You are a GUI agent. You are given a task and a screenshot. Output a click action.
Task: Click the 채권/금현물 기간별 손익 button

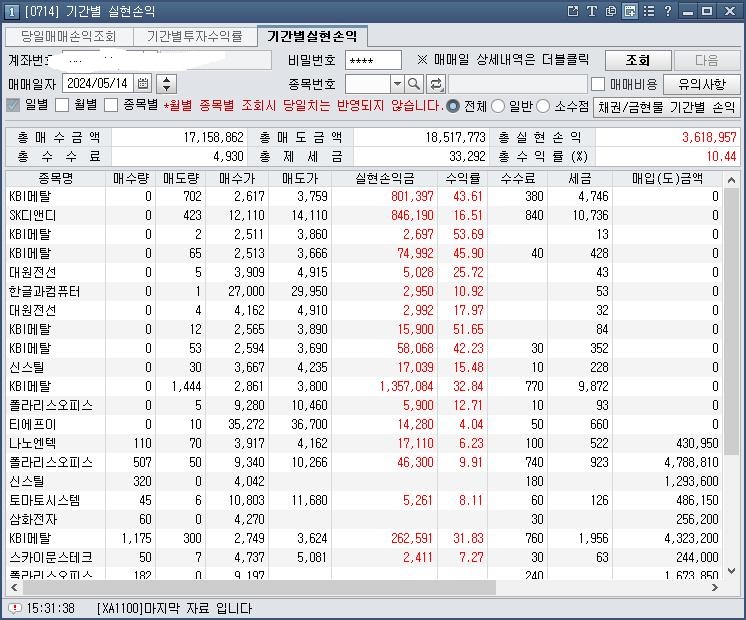click(x=666, y=106)
